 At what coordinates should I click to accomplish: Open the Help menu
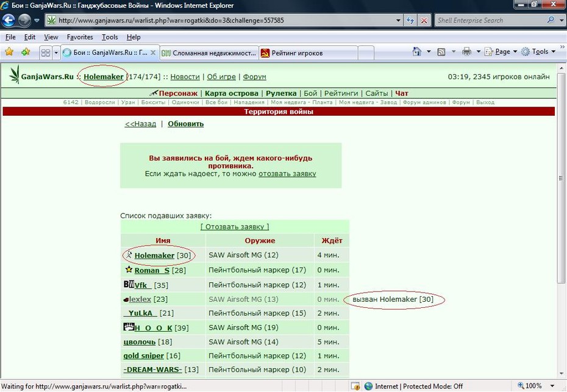click(x=134, y=37)
